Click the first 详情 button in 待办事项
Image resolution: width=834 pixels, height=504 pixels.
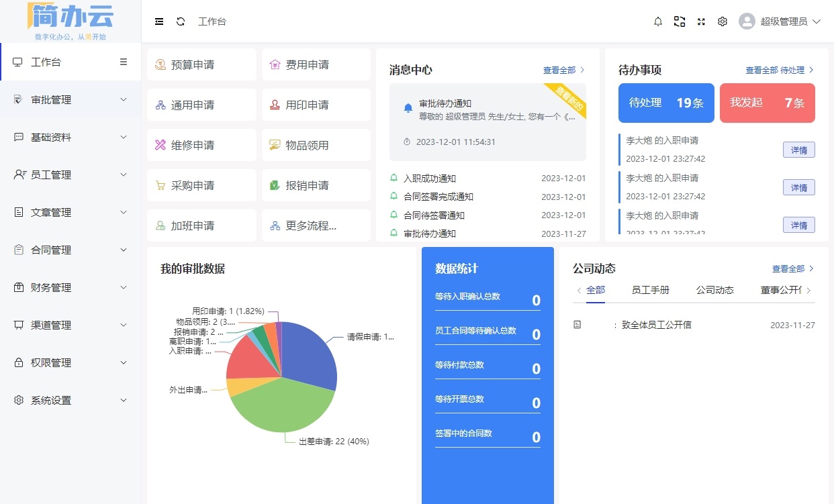click(x=798, y=150)
